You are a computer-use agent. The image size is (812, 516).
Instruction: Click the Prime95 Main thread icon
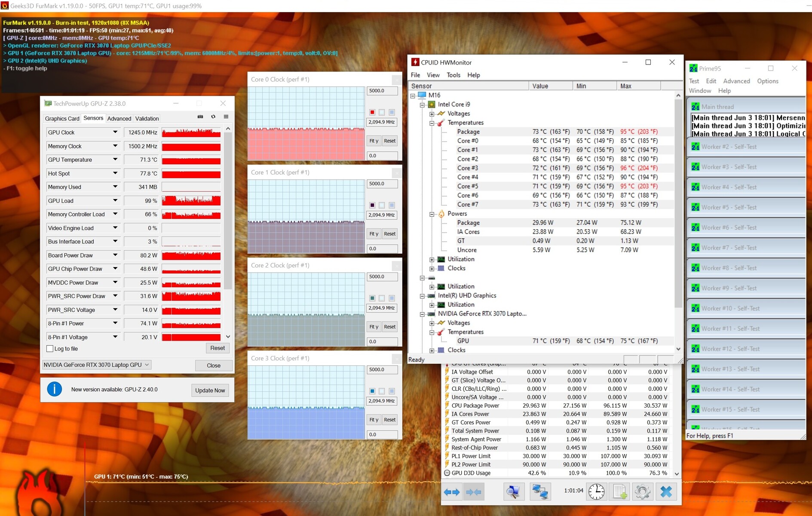pos(695,107)
